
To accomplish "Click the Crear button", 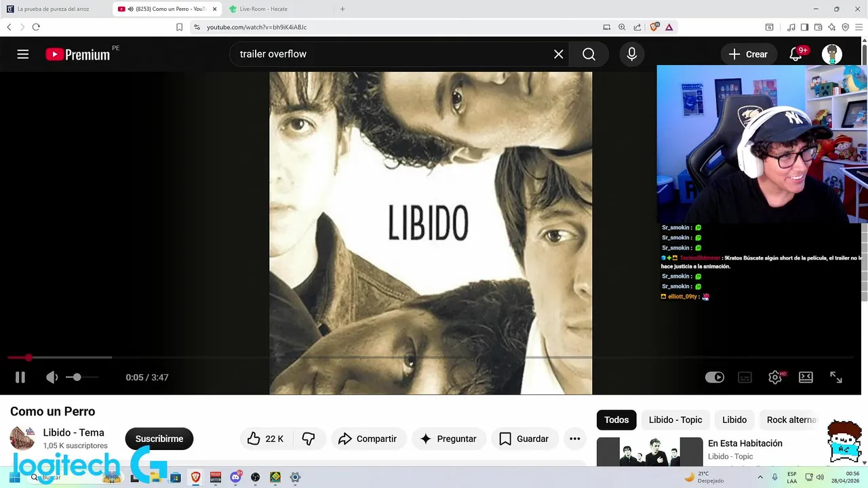I will tap(748, 54).
